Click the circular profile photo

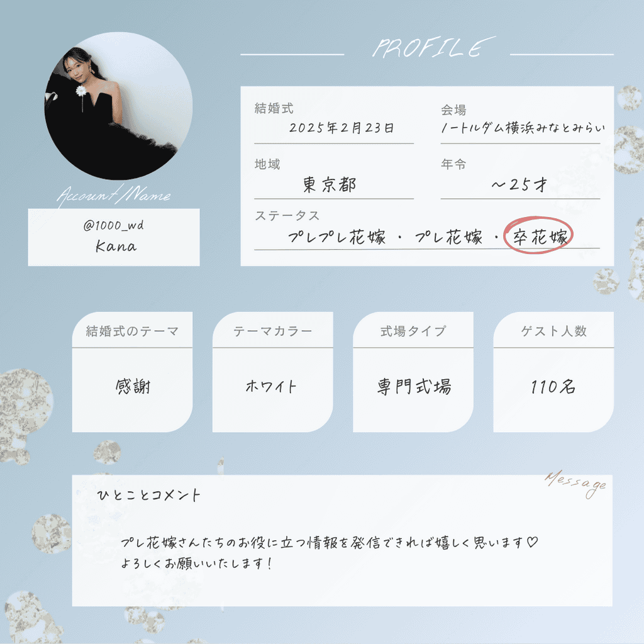coord(118,106)
